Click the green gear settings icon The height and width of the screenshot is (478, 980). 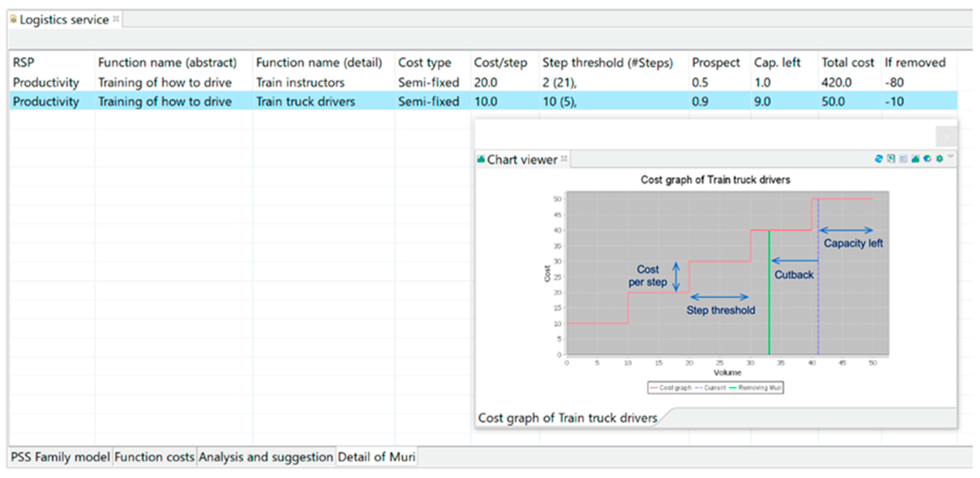click(940, 159)
